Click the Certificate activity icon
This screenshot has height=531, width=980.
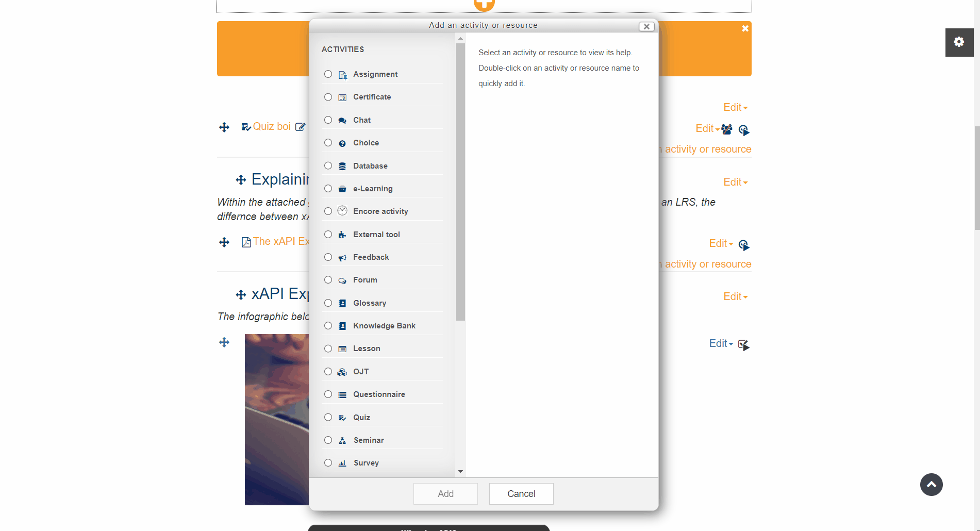[x=342, y=96]
